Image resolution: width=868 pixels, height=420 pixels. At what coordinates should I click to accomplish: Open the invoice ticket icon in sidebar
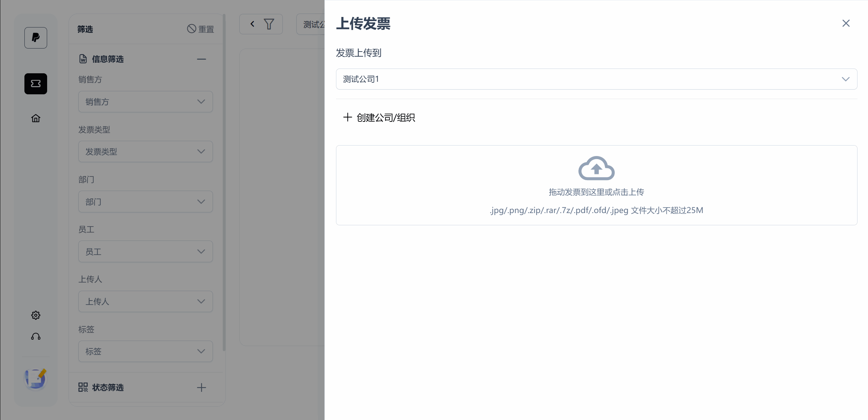pyautogui.click(x=36, y=84)
